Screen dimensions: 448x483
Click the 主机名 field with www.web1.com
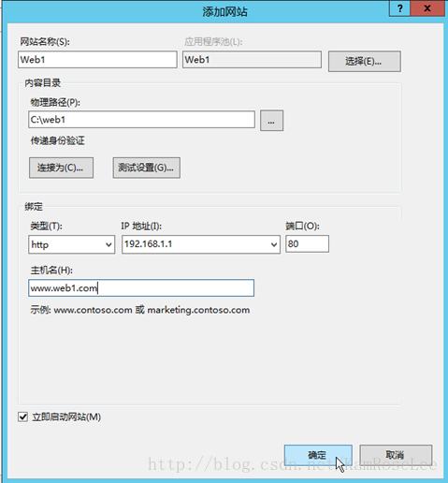(141, 287)
